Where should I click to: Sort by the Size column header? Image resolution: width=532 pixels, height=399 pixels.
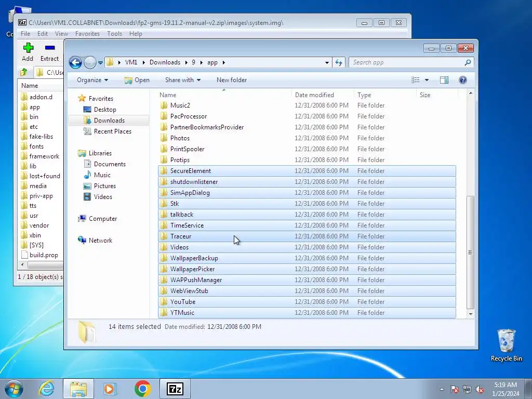(x=436, y=95)
